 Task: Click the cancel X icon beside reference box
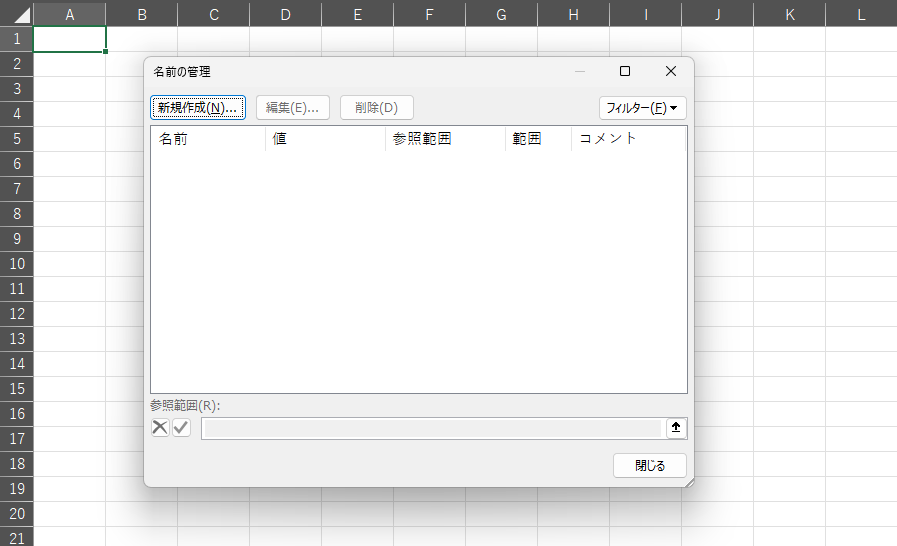(x=160, y=428)
